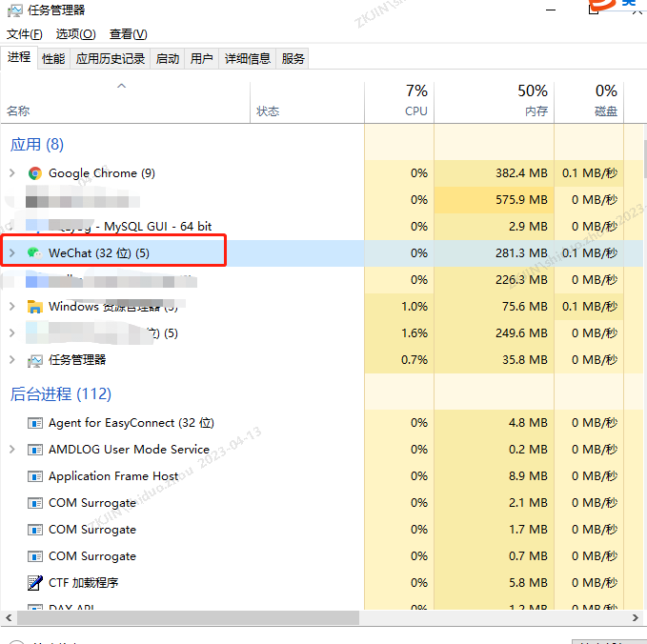Click the Application Frame Host icon
This screenshot has width=647, height=644.
35,476
